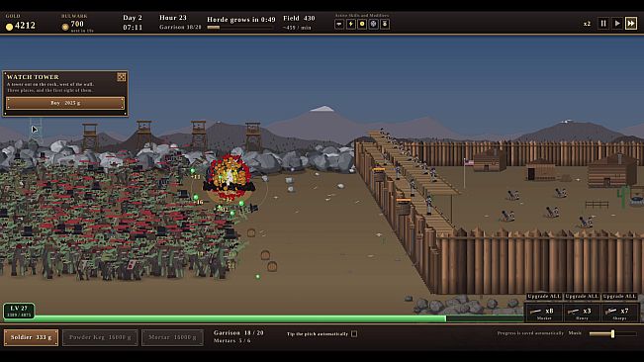Click the explosion on the horde
This screenshot has height=362, width=644.
pyautogui.click(x=229, y=176)
